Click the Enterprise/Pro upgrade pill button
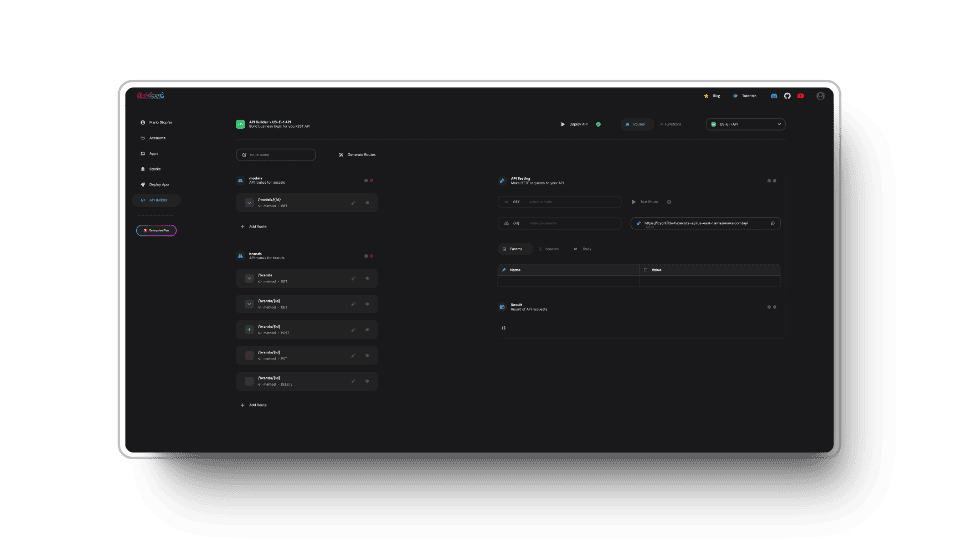Screen dimensions: 960x540 point(156,231)
